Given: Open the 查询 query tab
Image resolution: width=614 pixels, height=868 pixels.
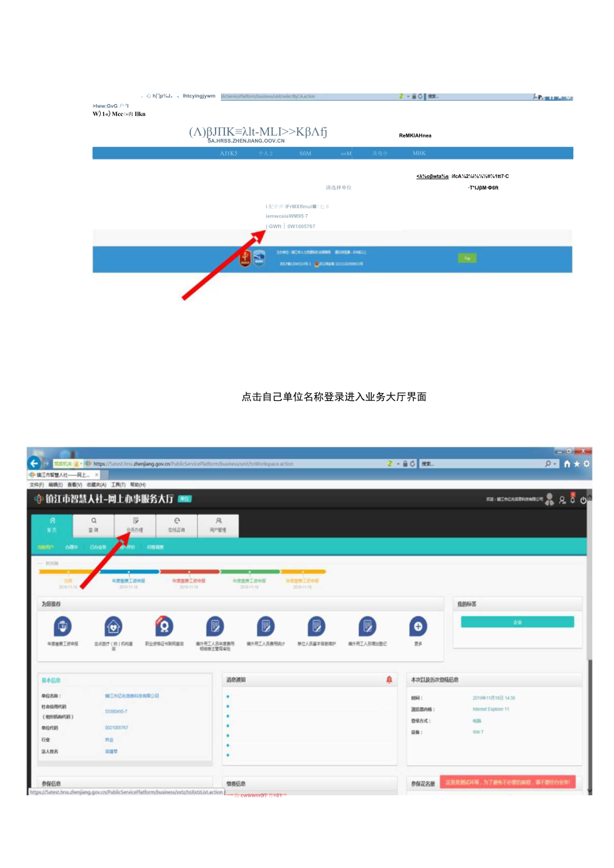Looking at the screenshot, I should click(93, 526).
